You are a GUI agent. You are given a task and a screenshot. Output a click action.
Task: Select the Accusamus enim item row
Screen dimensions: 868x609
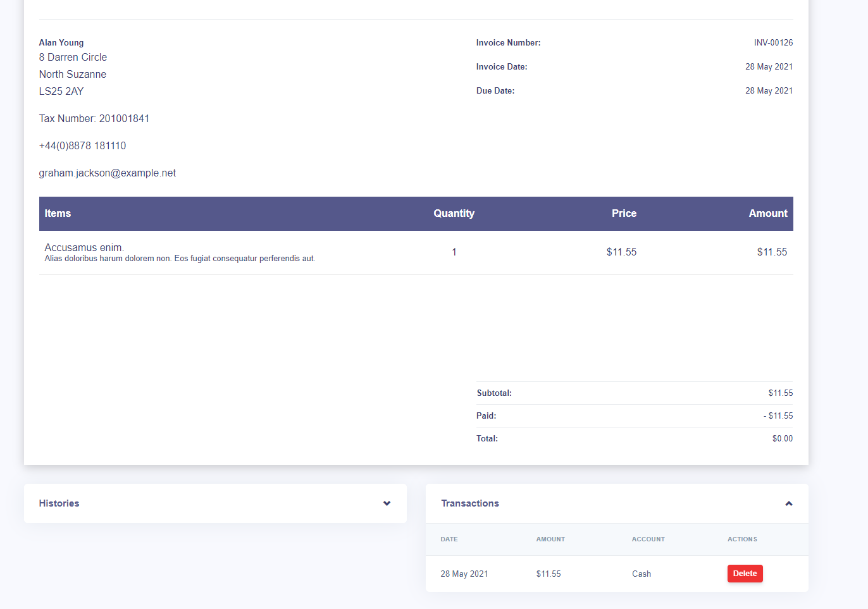(x=179, y=252)
